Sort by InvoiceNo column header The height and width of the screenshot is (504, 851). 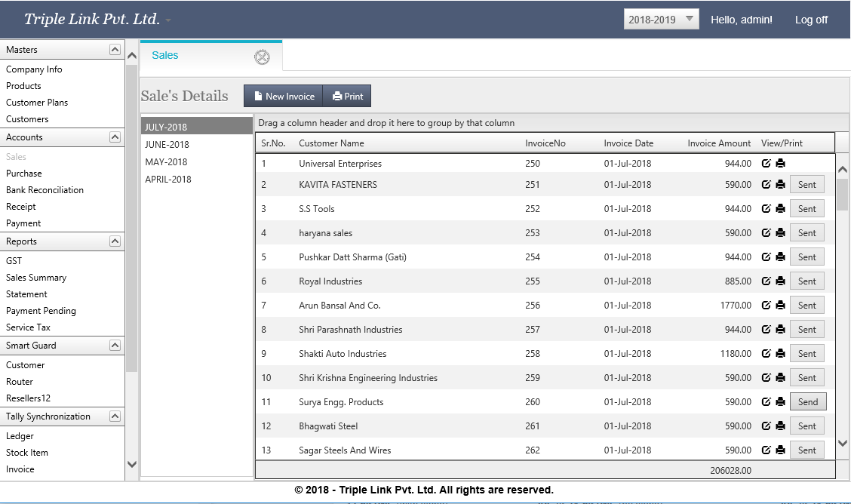coord(545,143)
